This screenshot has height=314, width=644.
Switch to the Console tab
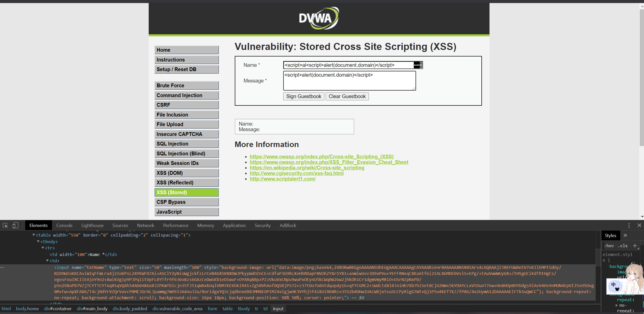tap(64, 225)
